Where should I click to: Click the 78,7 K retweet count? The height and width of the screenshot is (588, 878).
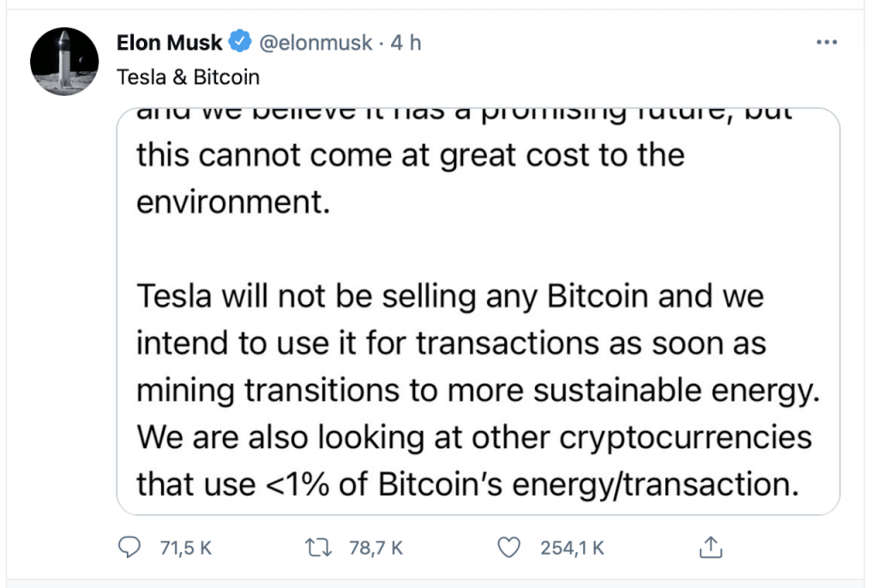pyautogui.click(x=375, y=547)
